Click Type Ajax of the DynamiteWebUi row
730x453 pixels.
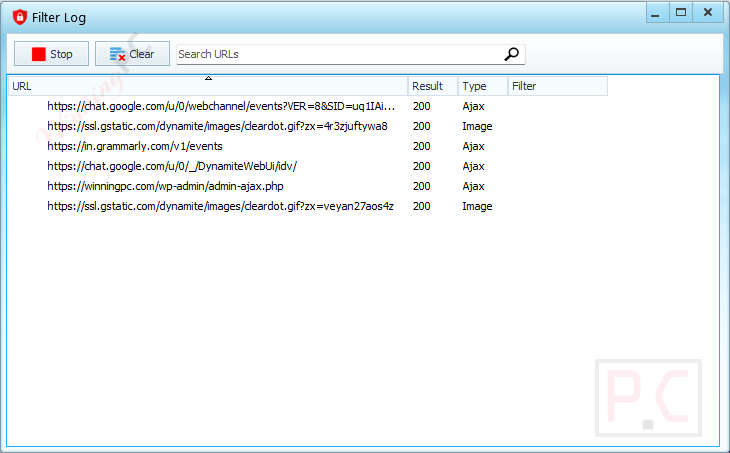click(x=473, y=167)
